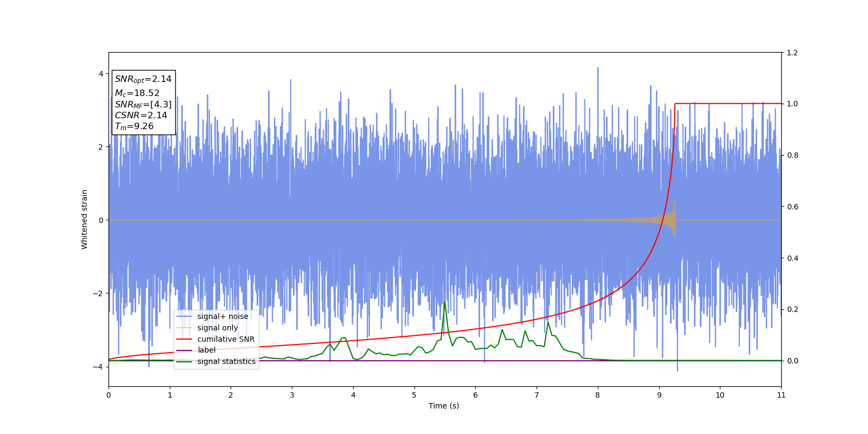
Task: Click the orange signal-only merger burst
Action: [673, 219]
